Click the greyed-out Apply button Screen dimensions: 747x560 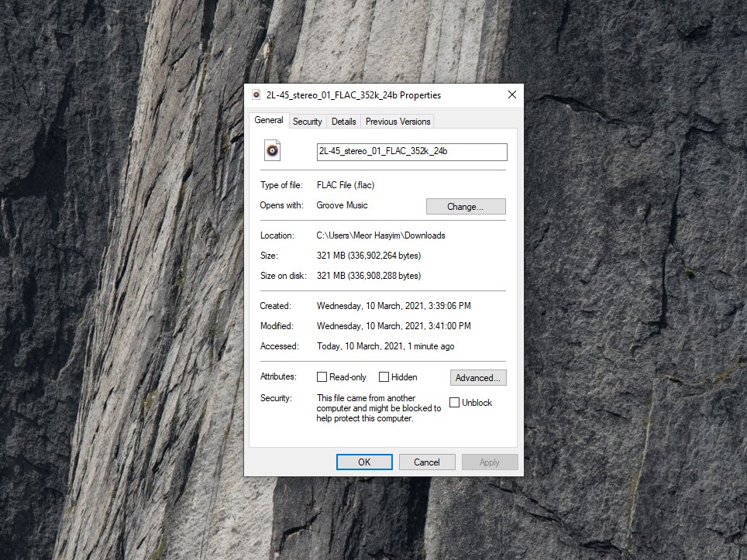click(489, 462)
